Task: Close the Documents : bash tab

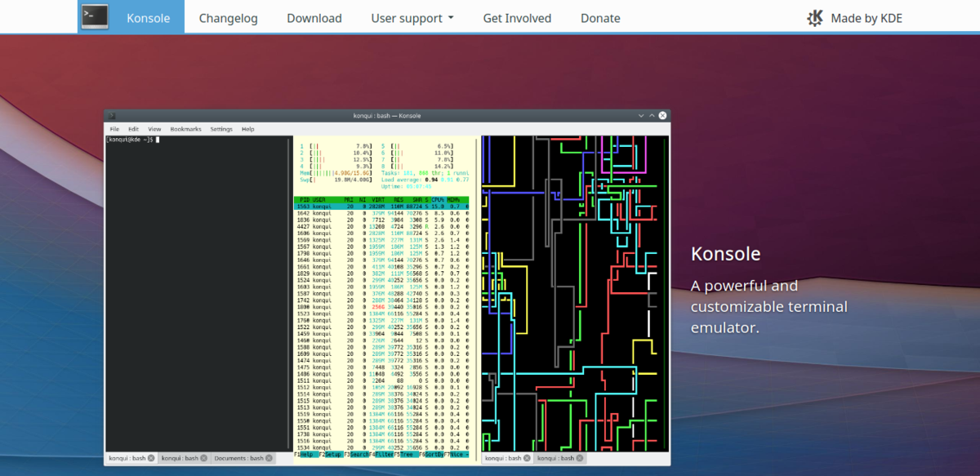Action: [x=269, y=458]
